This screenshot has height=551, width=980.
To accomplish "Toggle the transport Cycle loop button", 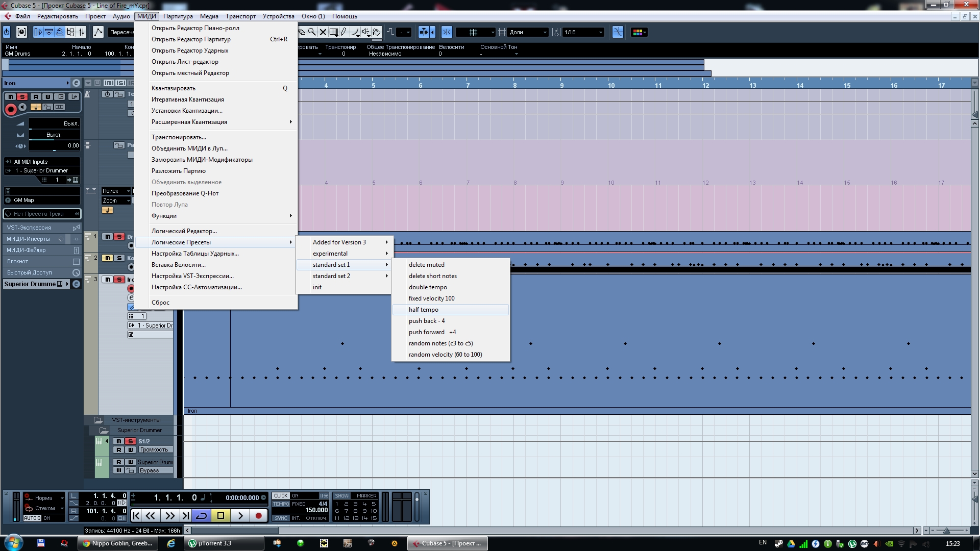I will [201, 516].
